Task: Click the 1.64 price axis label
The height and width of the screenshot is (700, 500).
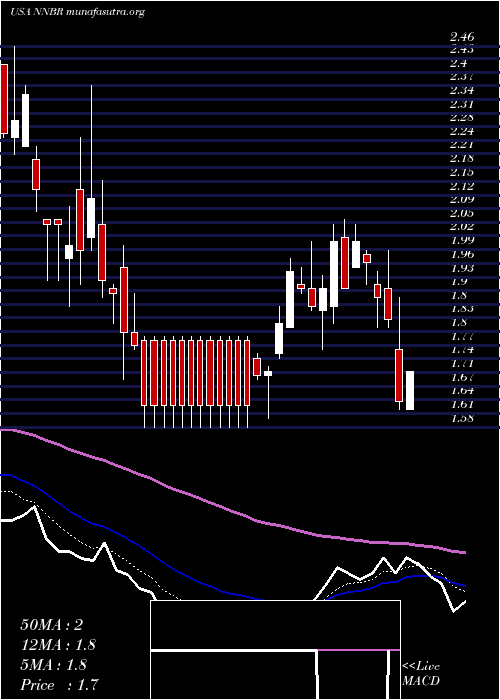Action: click(462, 391)
